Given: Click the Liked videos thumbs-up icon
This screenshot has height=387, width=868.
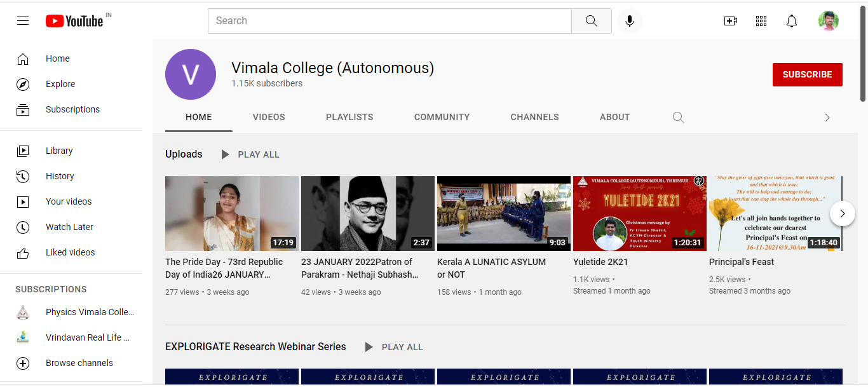Looking at the screenshot, I should [x=23, y=253].
